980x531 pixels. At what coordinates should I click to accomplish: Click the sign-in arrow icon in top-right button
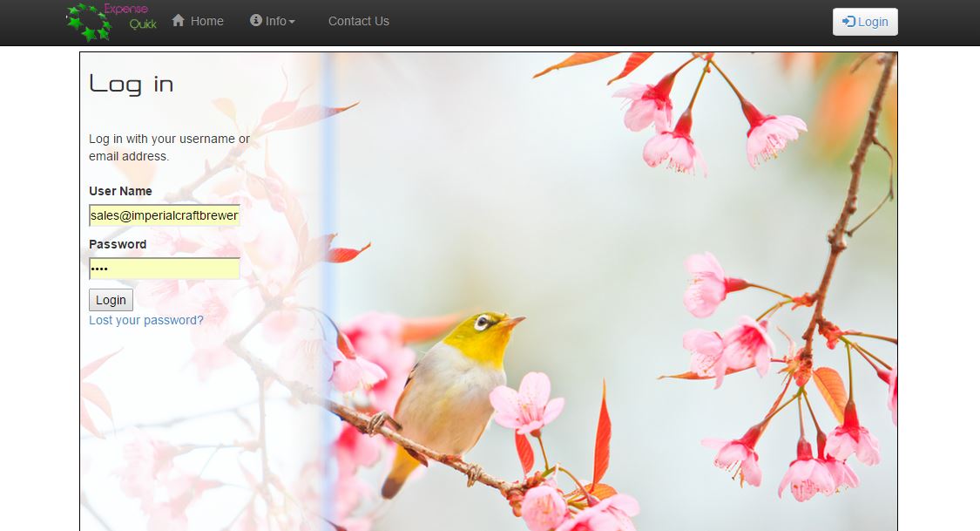click(848, 22)
